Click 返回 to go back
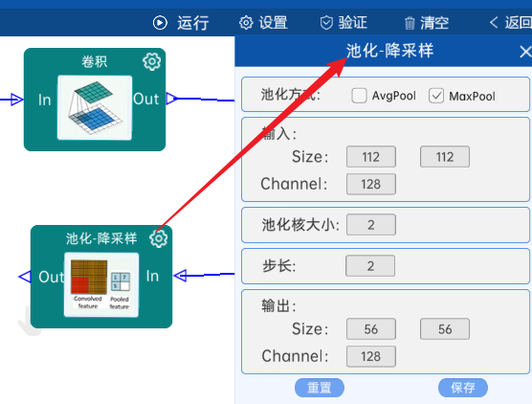 [x=511, y=23]
